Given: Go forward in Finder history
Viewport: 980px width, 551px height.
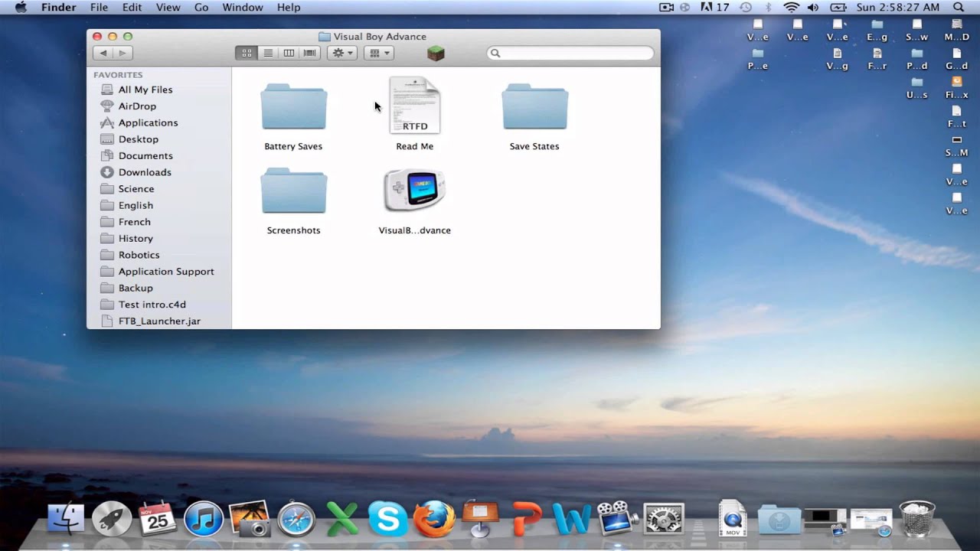Looking at the screenshot, I should pos(122,53).
